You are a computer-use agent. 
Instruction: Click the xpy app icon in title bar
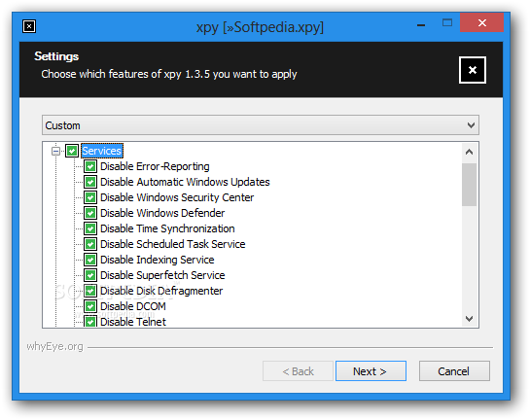click(29, 26)
